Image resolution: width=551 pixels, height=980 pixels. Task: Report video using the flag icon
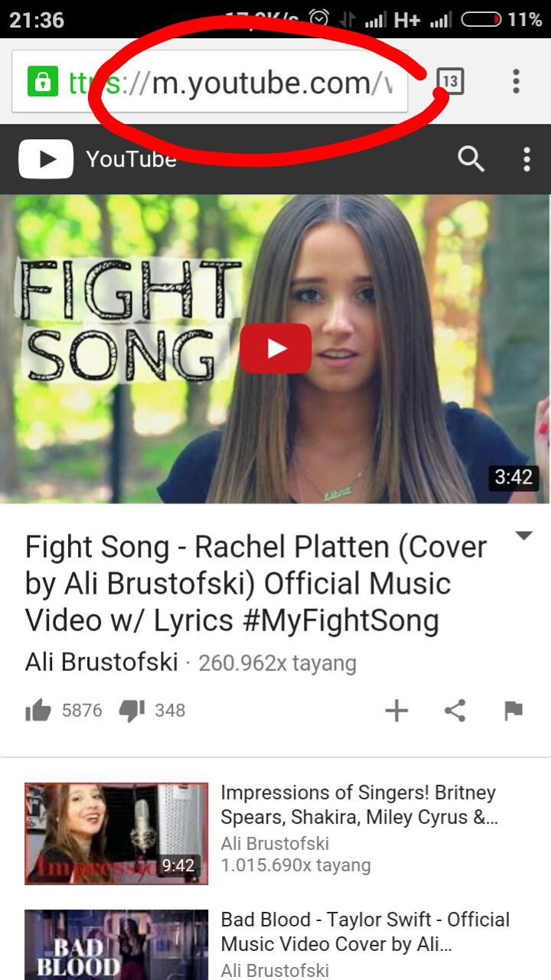click(x=514, y=711)
